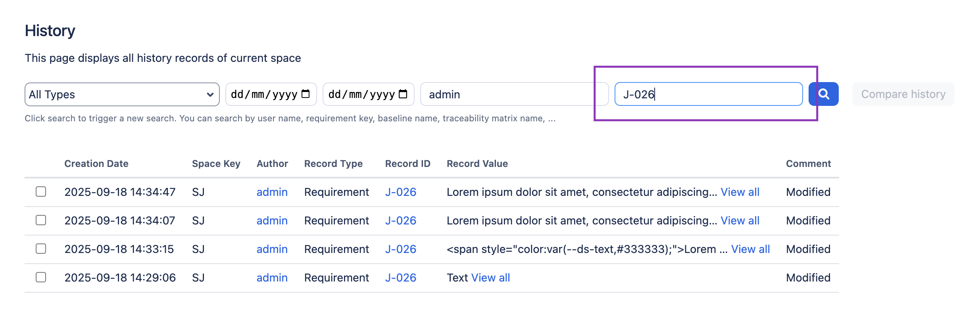The image size is (980, 318).
Task: Click the blue search magnifier button
Action: pos(823,94)
